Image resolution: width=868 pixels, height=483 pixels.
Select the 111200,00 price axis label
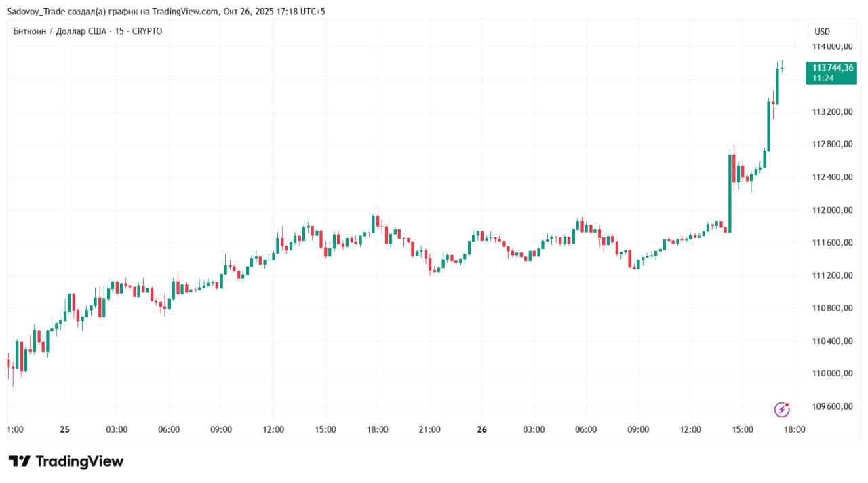pos(831,275)
